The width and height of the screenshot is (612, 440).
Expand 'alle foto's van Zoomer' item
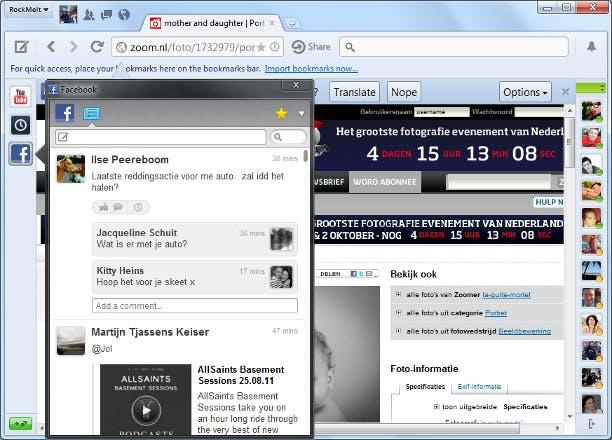(398, 294)
